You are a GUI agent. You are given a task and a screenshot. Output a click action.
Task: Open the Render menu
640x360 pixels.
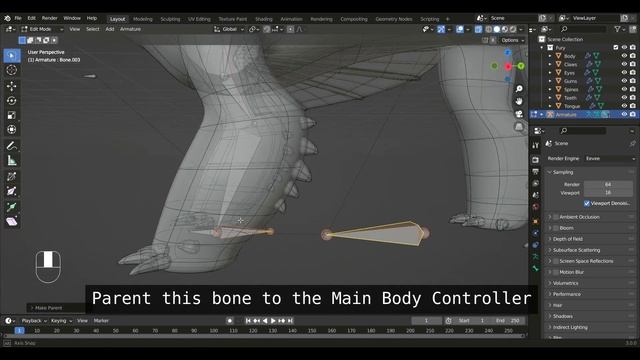click(49, 18)
